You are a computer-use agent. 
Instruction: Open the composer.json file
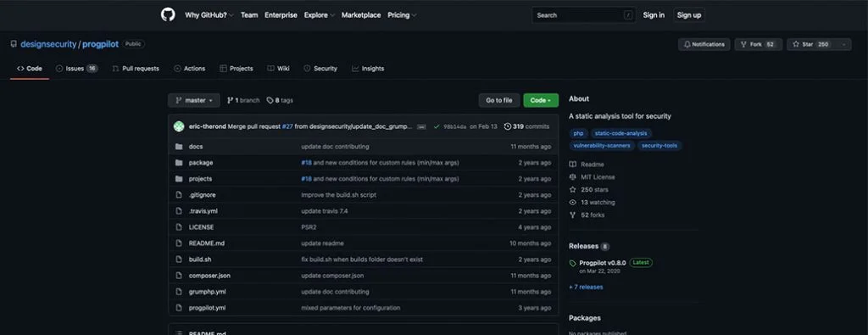click(209, 275)
